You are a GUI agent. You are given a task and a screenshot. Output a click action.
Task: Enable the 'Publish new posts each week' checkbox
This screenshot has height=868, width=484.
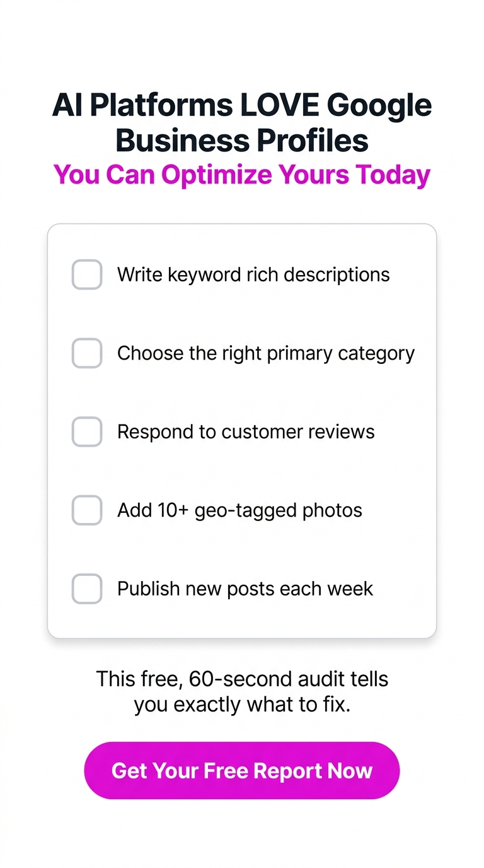pyautogui.click(x=87, y=589)
